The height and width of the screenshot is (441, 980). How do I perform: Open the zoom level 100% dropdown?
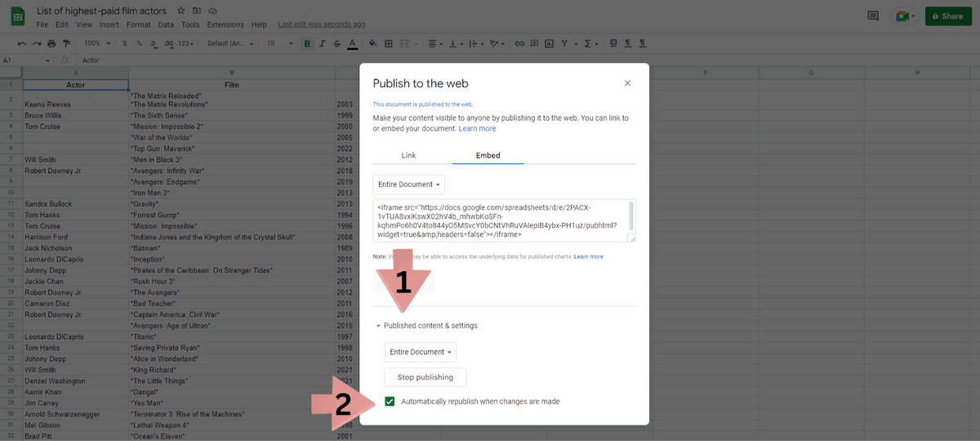click(x=96, y=43)
